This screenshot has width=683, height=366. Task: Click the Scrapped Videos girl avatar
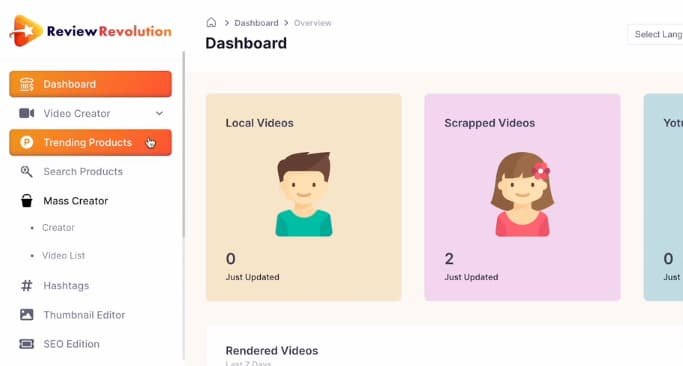point(522,194)
